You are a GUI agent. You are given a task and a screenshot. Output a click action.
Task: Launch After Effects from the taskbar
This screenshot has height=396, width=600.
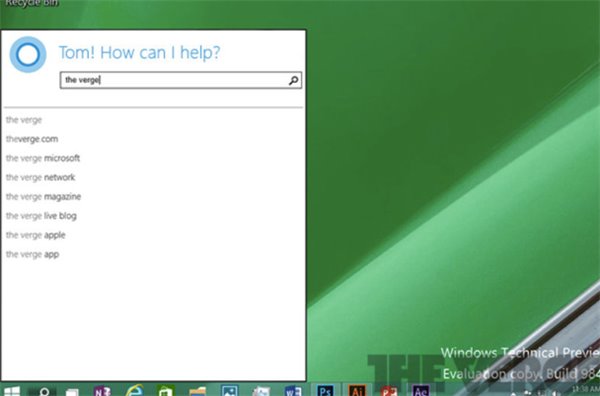[x=420, y=391]
